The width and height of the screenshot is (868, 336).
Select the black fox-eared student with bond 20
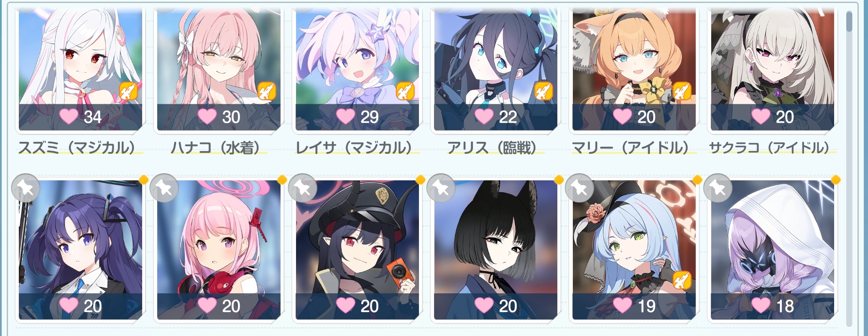tap(495, 250)
